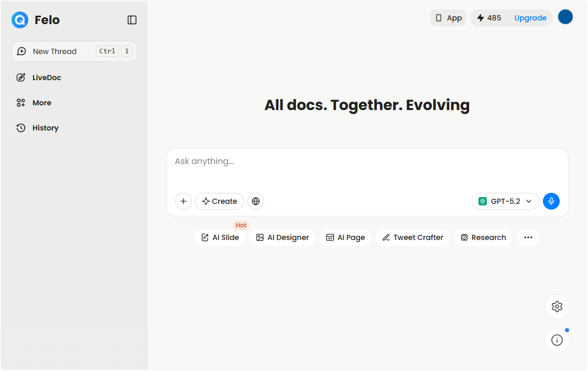The height and width of the screenshot is (371, 588).
Task: Select the AI Designer tool
Action: 282,237
